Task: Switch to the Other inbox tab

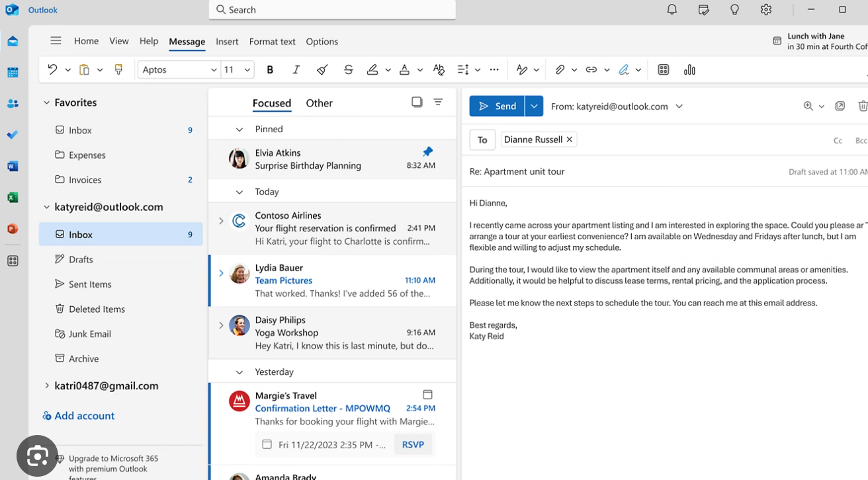Action: (319, 103)
